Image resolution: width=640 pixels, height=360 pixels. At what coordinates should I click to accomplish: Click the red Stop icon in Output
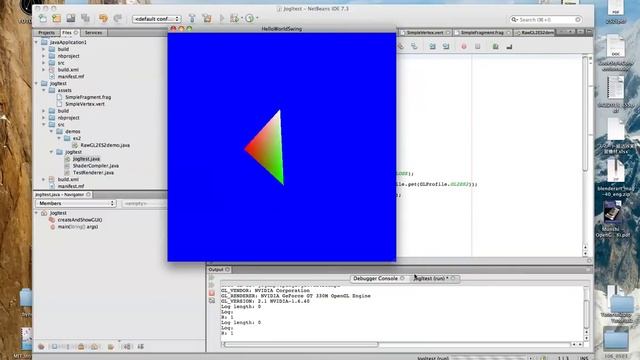[211, 293]
